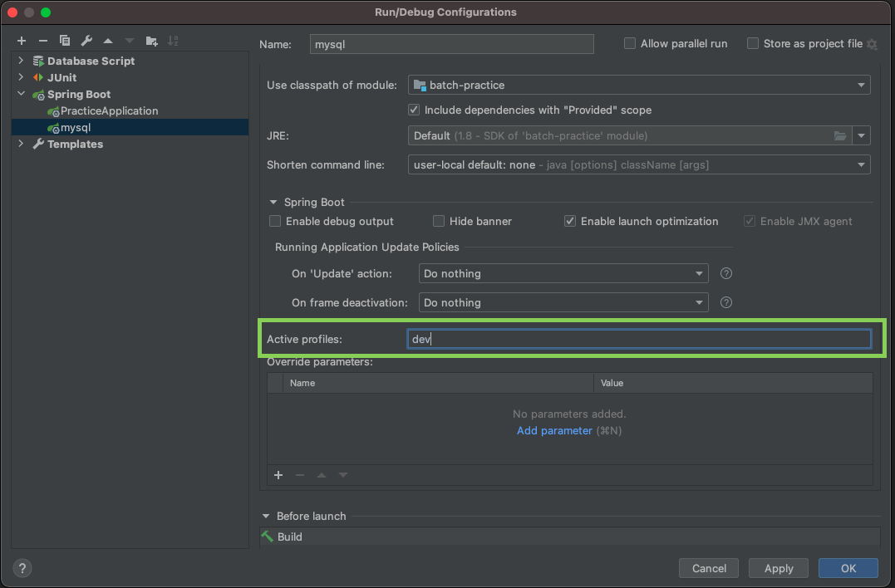Click the plus icon to add new configuration
Viewport: 895px width, 588px height.
(22, 41)
